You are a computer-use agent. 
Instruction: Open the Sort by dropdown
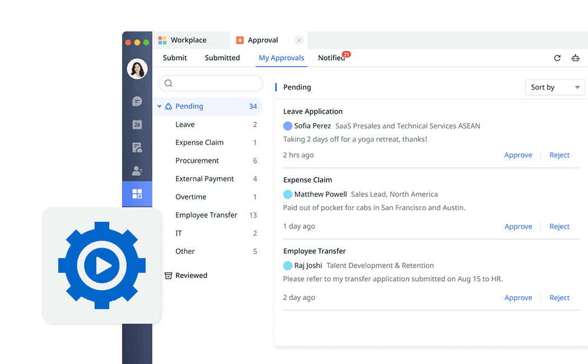coord(555,87)
